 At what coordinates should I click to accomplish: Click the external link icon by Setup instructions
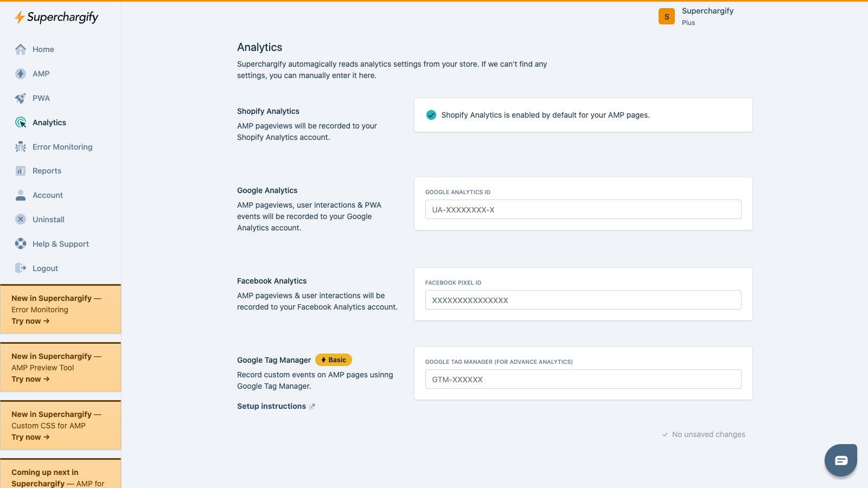coord(312,407)
